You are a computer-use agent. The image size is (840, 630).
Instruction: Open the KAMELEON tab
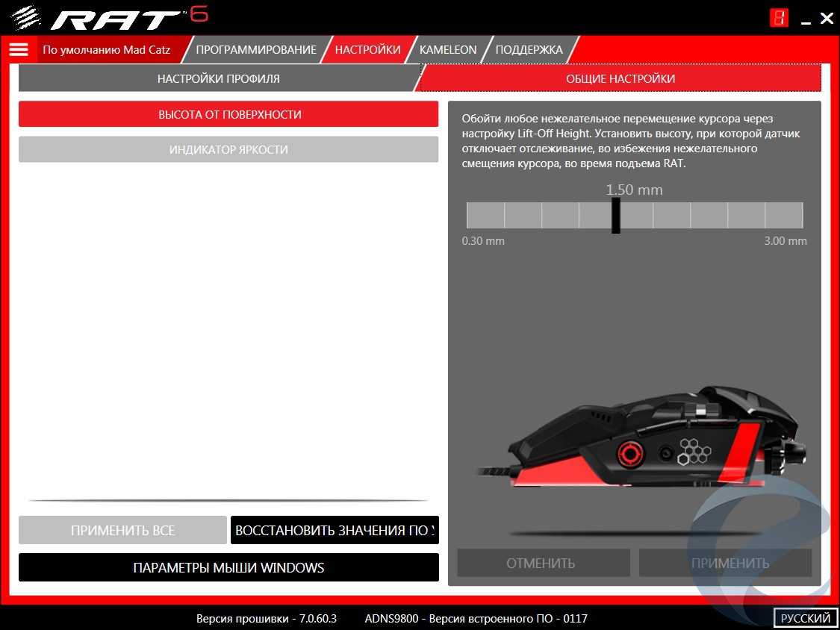coord(448,50)
